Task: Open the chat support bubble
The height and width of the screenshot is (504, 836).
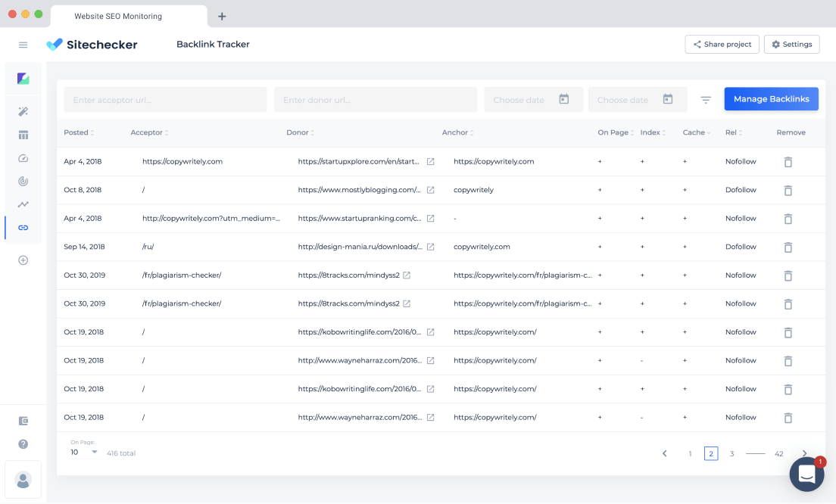Action: 806,474
